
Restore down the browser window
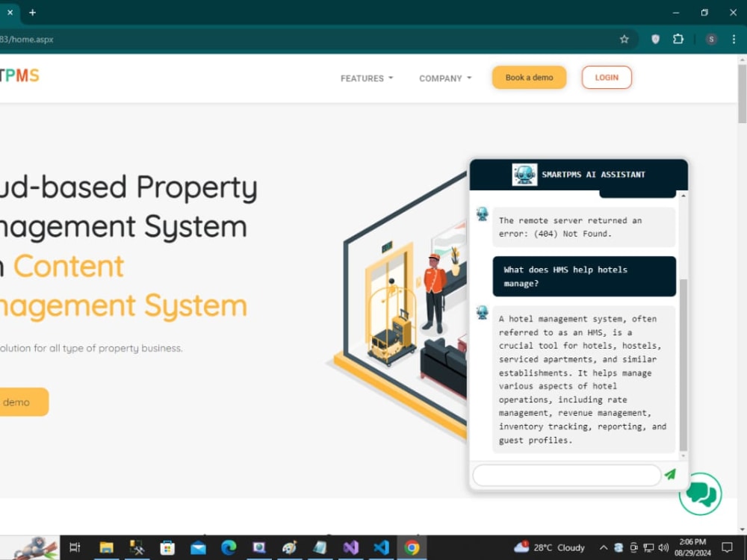point(704,13)
